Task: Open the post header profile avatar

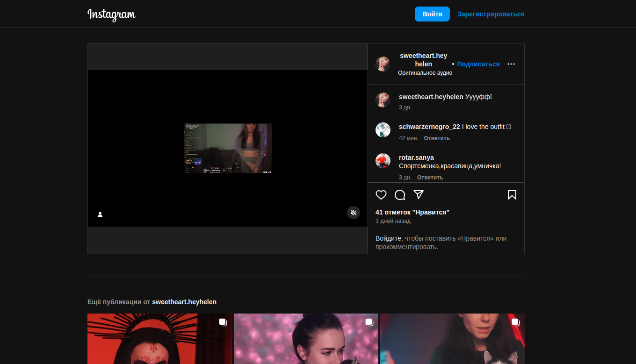Action: [x=383, y=64]
